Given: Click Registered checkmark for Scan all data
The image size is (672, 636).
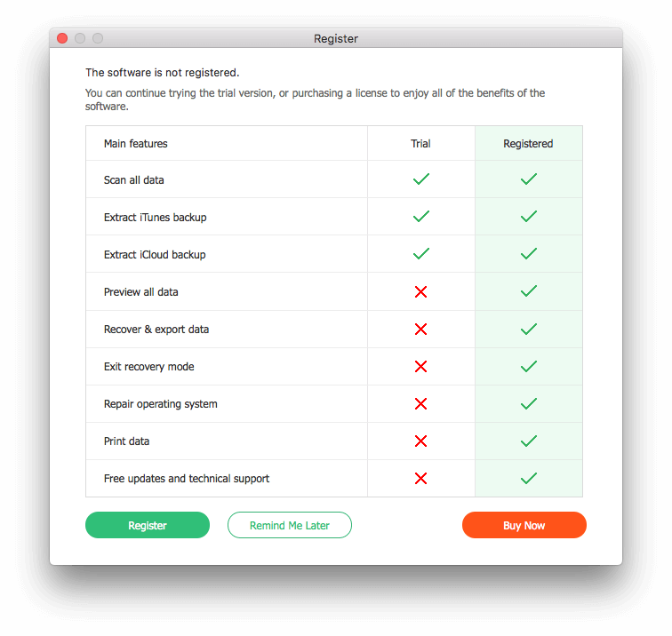Looking at the screenshot, I should point(529,179).
